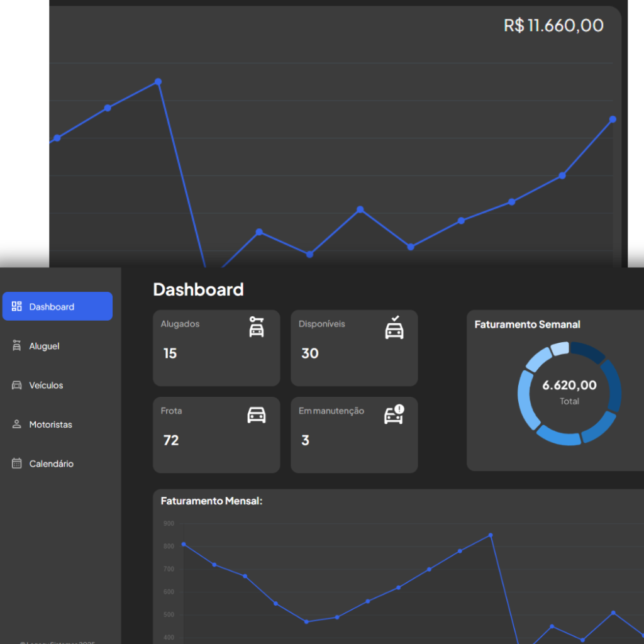Image resolution: width=644 pixels, height=644 pixels.
Task: Click the highest data point in the top chart
Action: pyautogui.click(x=158, y=82)
